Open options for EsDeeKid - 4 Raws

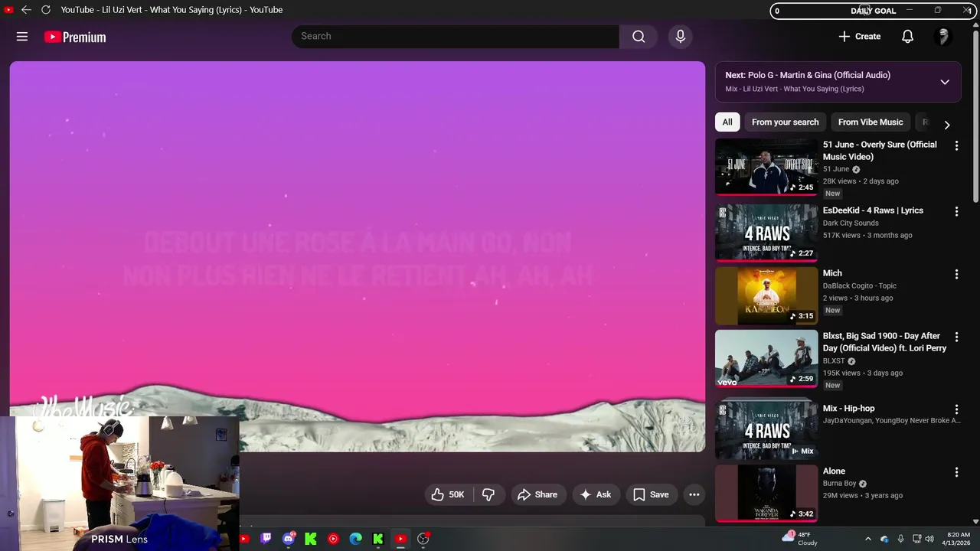[x=956, y=211]
